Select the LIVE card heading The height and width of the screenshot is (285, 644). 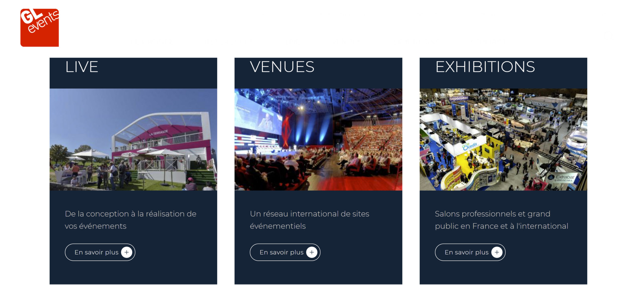82,67
